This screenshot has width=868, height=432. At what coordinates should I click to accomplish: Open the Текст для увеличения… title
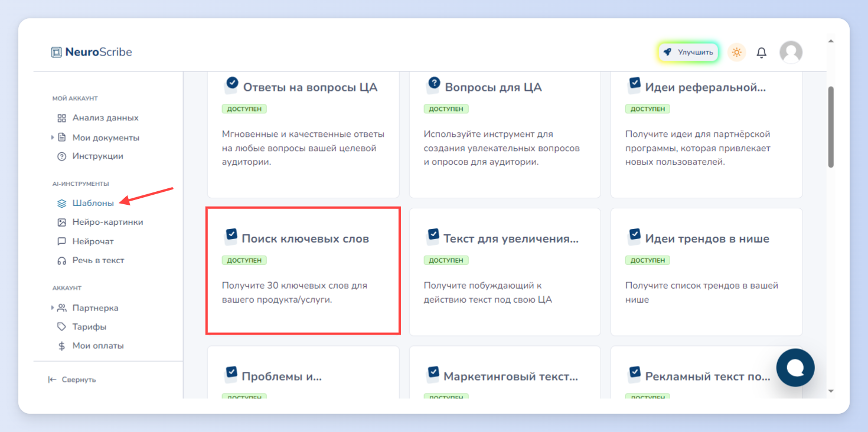click(x=511, y=239)
